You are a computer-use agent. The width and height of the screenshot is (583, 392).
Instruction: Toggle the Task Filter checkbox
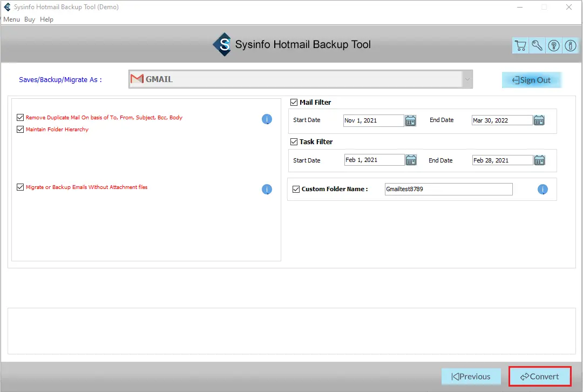[294, 141]
